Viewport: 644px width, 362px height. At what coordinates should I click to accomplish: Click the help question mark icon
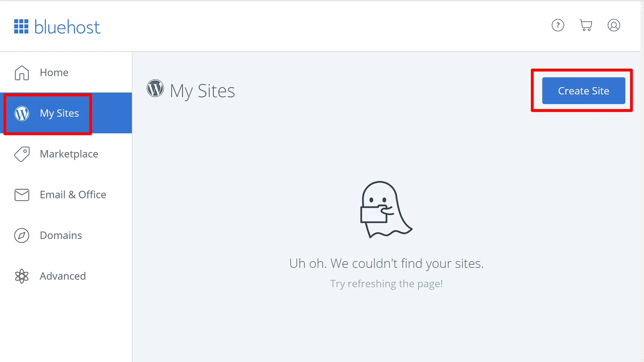[x=558, y=25]
